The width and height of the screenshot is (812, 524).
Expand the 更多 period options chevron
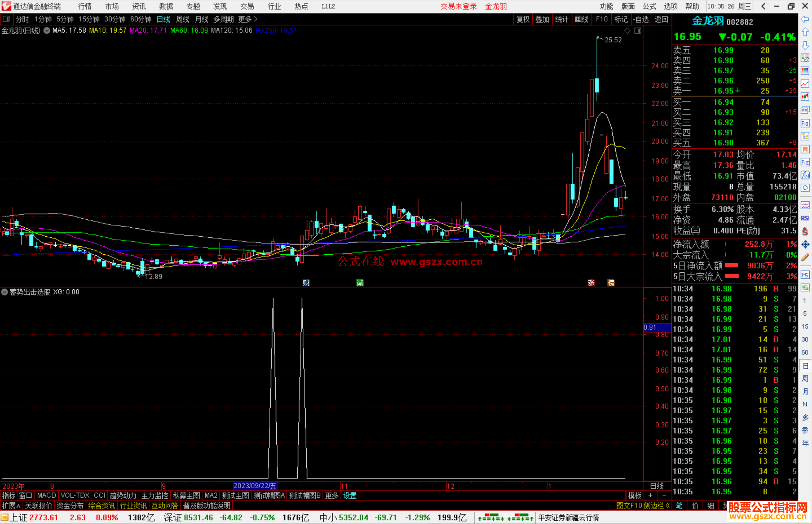[256, 19]
